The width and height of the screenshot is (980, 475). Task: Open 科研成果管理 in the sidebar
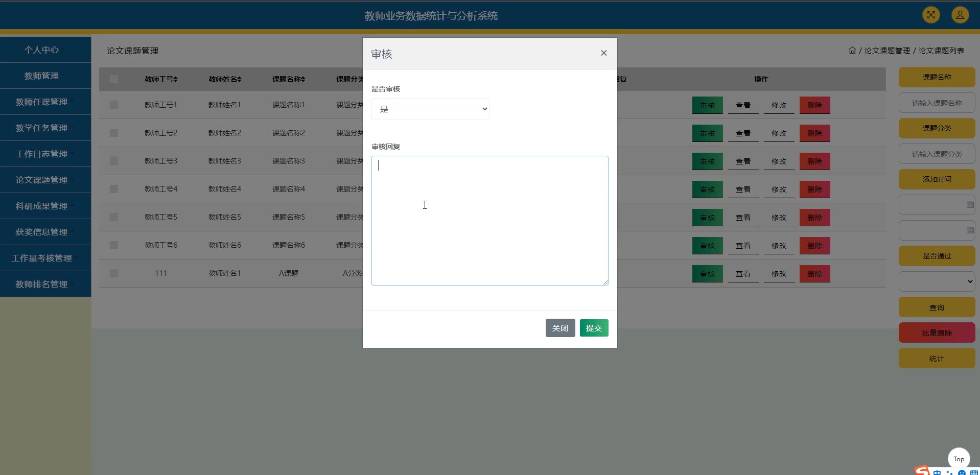(45, 206)
